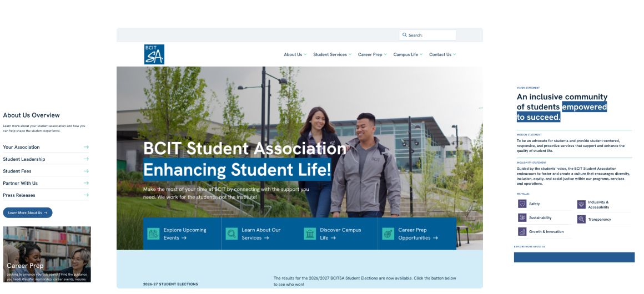The width and height of the screenshot is (644, 294).
Task: Click the Safety shield icon
Action: [522, 204]
